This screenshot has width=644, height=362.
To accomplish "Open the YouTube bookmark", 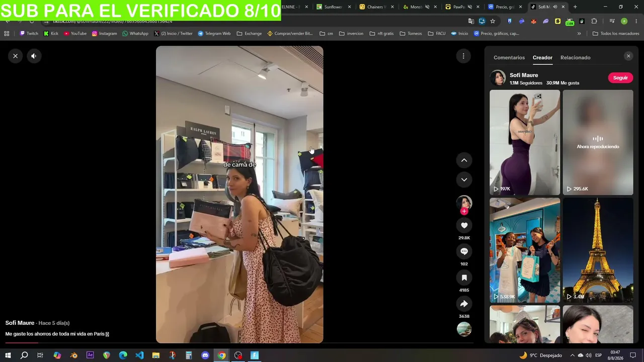I will point(75,34).
